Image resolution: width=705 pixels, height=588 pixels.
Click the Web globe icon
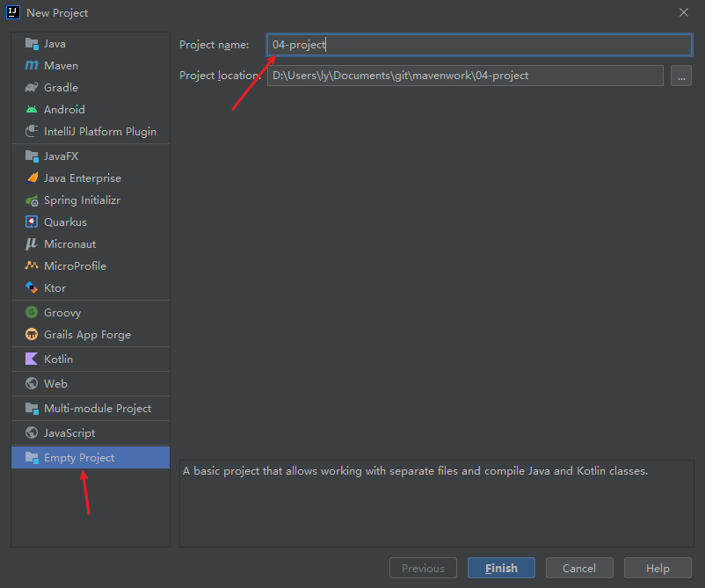(32, 383)
